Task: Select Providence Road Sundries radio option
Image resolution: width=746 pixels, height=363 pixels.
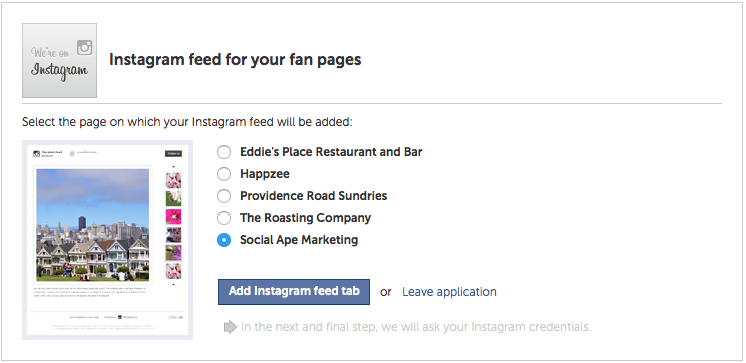Action: (224, 196)
